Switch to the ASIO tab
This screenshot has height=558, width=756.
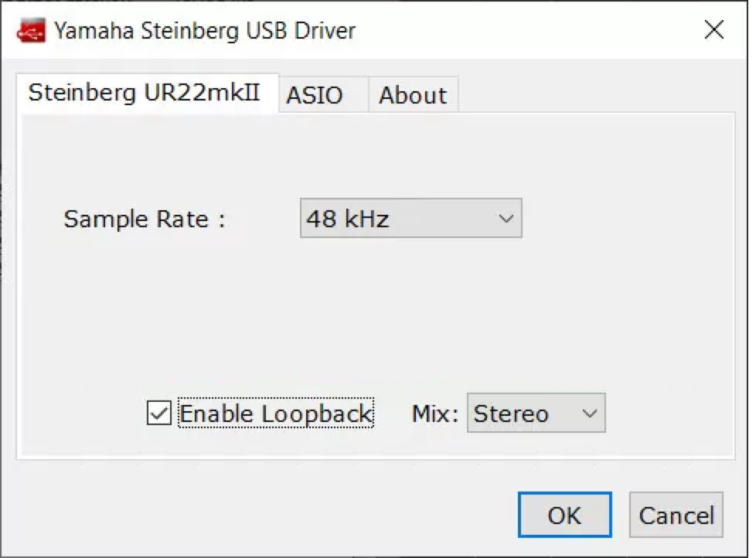tap(315, 96)
